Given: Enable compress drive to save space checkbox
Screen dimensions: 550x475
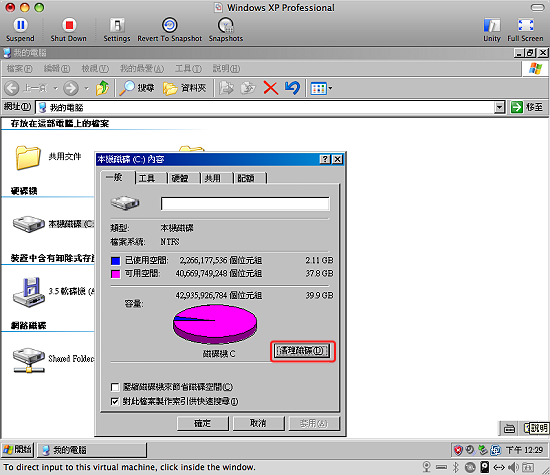Looking at the screenshot, I should point(114,387).
